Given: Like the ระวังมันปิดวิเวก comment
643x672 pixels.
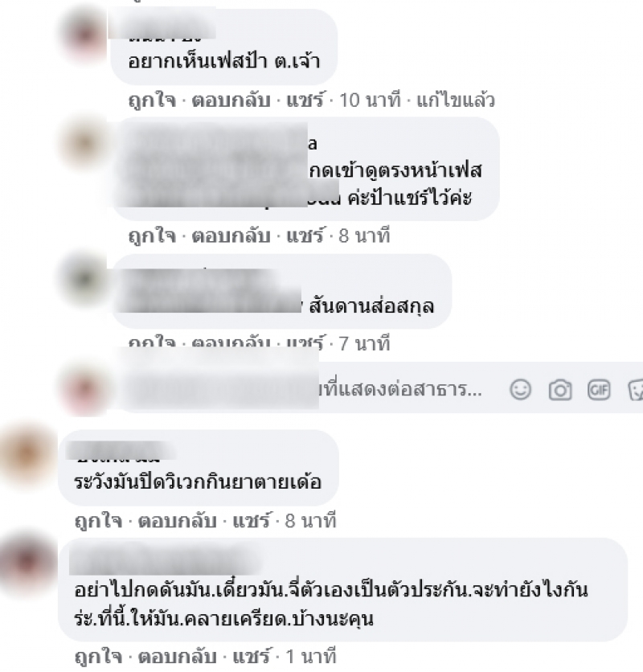Looking at the screenshot, I should coord(99,521).
